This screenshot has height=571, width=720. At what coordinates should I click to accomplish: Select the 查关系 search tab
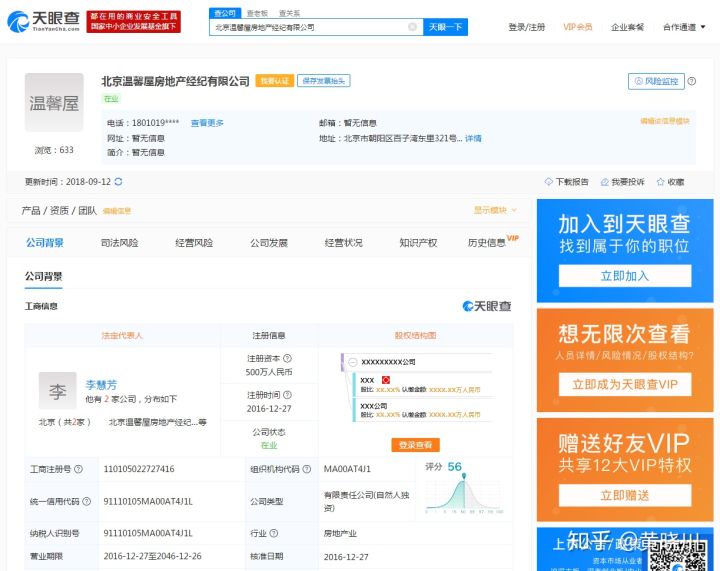coord(289,13)
